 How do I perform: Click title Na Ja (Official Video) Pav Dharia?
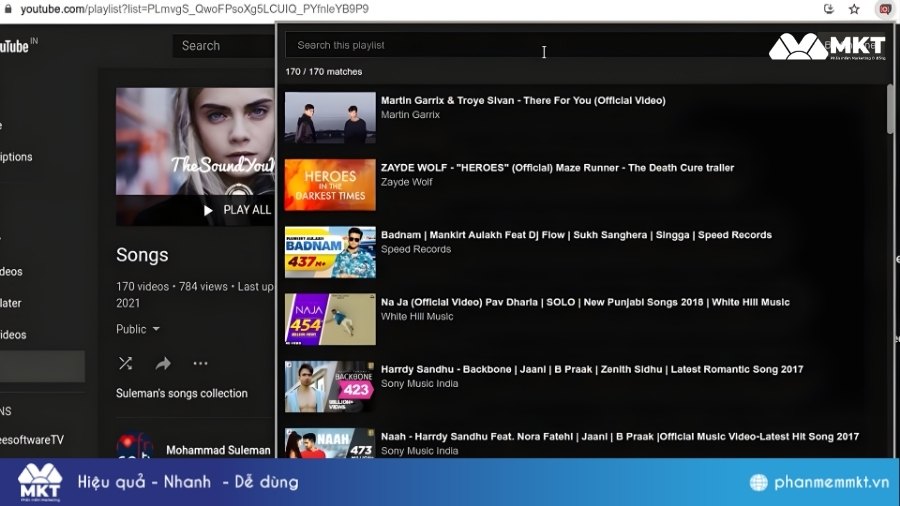tap(585, 302)
